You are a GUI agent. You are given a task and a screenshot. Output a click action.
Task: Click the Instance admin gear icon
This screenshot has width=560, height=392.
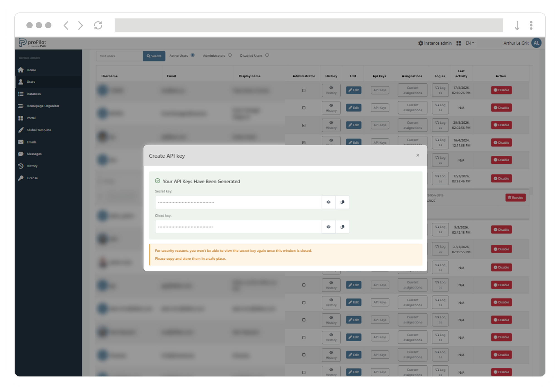420,43
